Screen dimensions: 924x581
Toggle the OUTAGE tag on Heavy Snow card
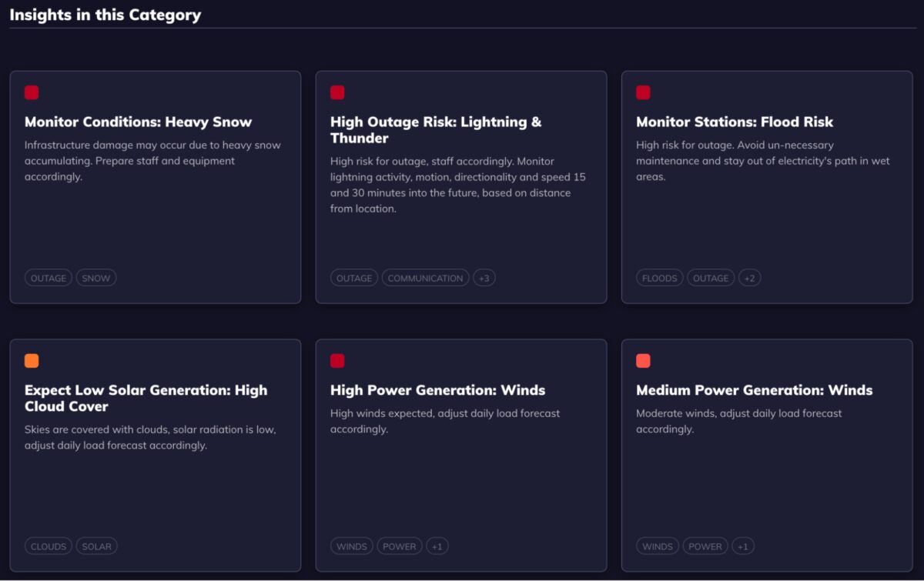(48, 278)
